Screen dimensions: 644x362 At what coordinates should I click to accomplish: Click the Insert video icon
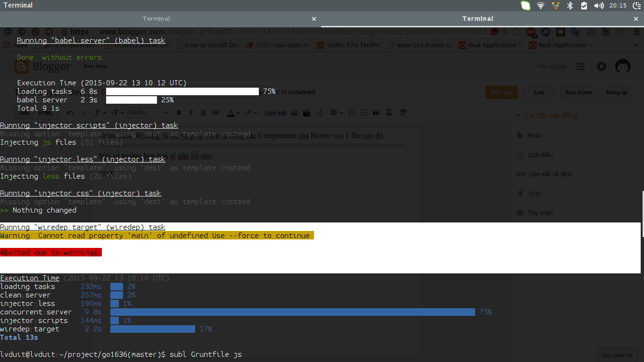[307, 112]
